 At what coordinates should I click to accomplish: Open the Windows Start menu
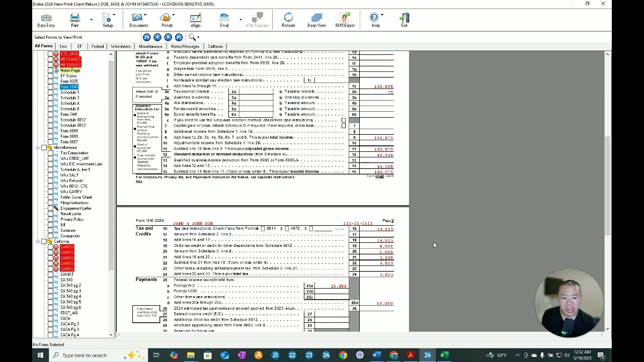[40, 355]
